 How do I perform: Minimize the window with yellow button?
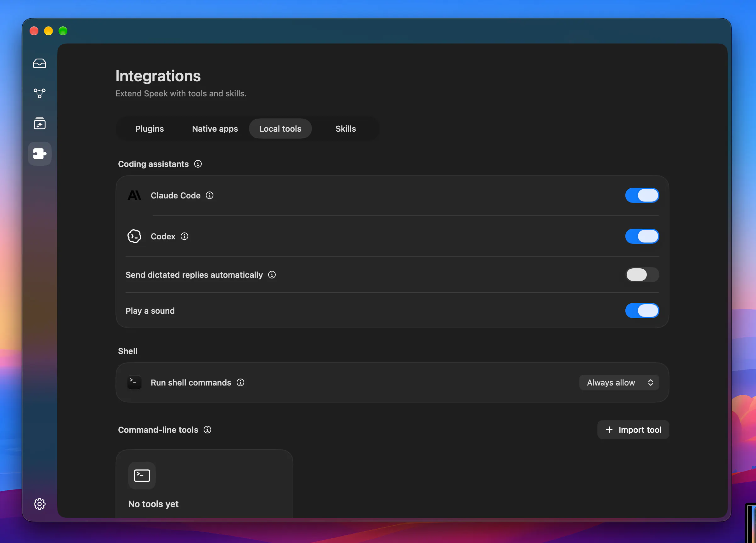click(x=48, y=31)
